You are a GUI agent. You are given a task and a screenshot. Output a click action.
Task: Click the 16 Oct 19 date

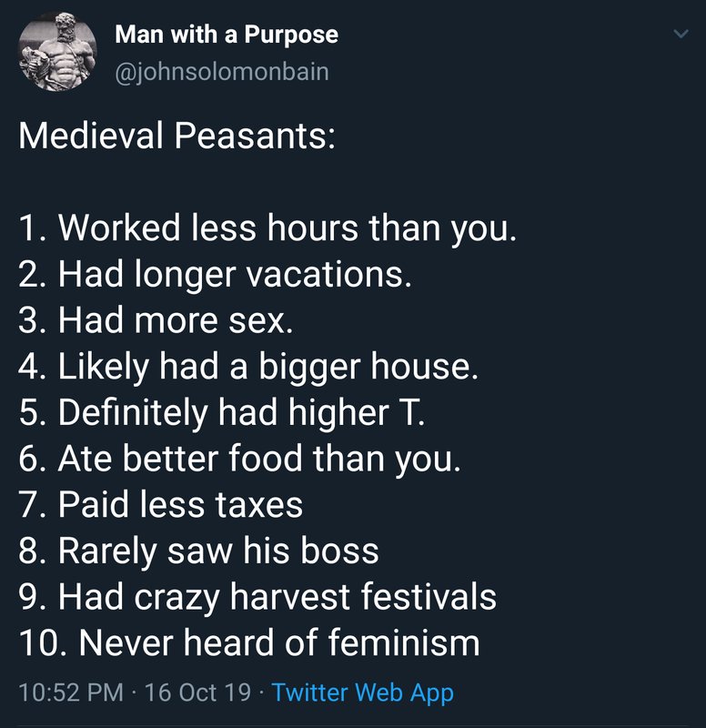pyautogui.click(x=197, y=693)
